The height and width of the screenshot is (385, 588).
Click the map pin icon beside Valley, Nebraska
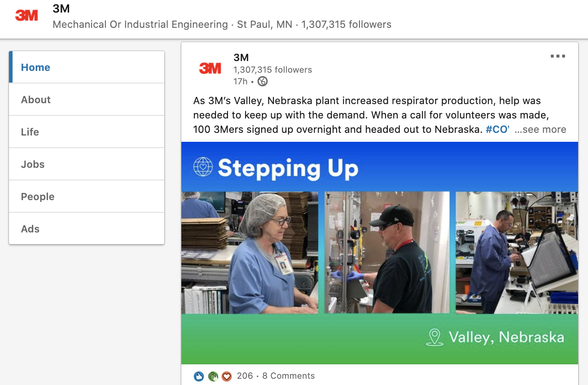[434, 337]
